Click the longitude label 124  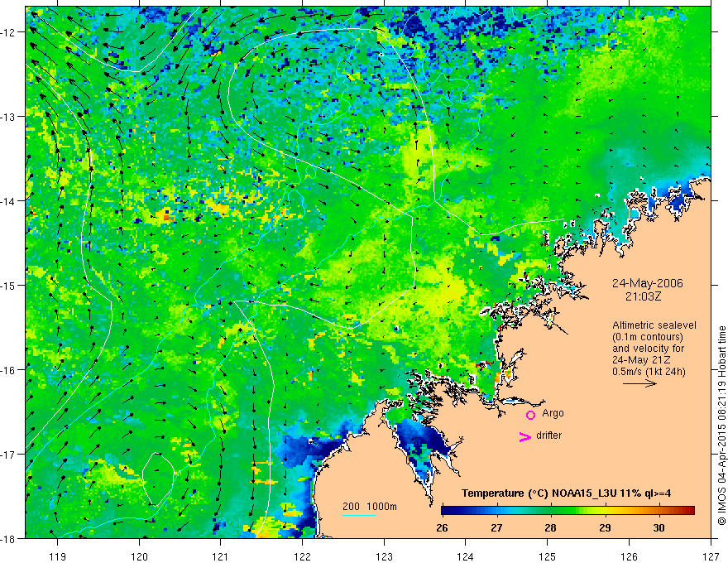466,556
